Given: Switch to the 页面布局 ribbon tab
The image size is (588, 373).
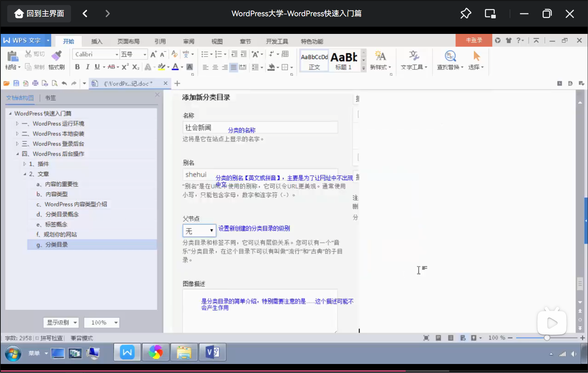Looking at the screenshot, I should click(x=128, y=41).
